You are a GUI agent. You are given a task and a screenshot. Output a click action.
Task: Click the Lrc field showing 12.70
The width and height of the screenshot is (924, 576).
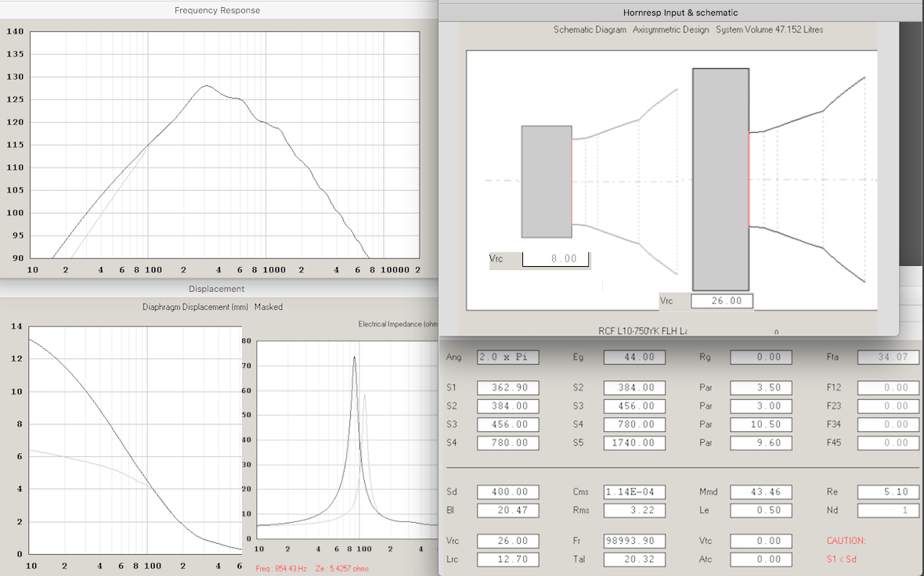coord(508,559)
